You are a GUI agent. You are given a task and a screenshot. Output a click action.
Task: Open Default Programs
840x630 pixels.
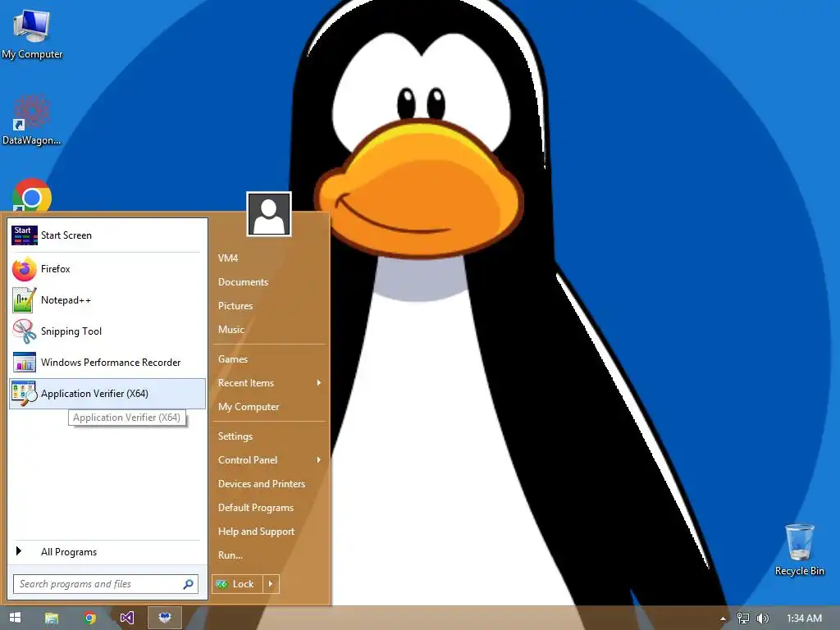click(256, 507)
